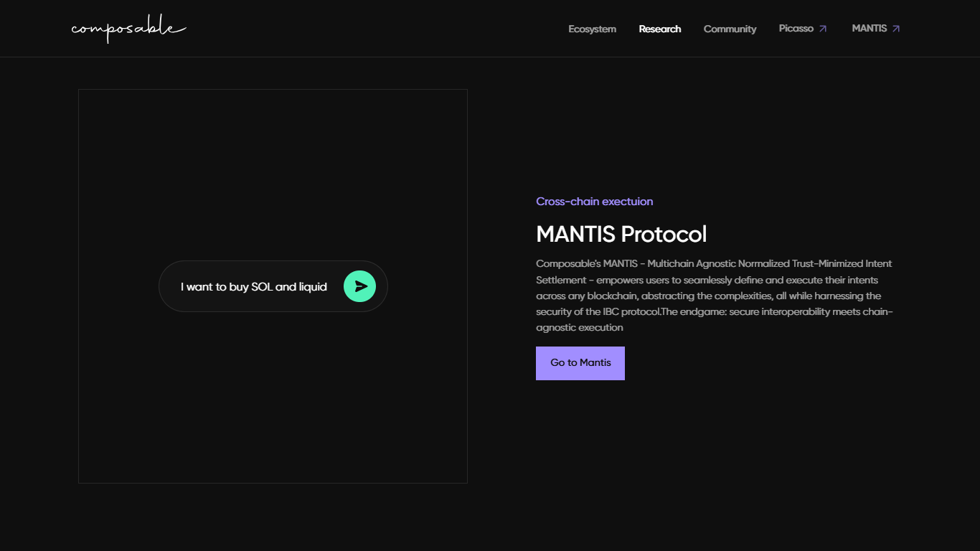Open the Research menu item
This screenshot has height=551, width=980.
pos(660,29)
